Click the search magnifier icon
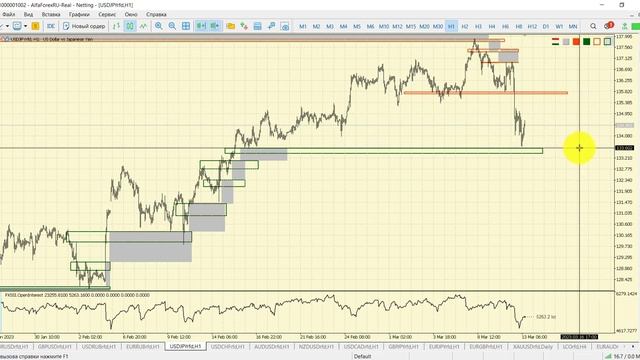This screenshot has width=640, height=360. (593, 26)
